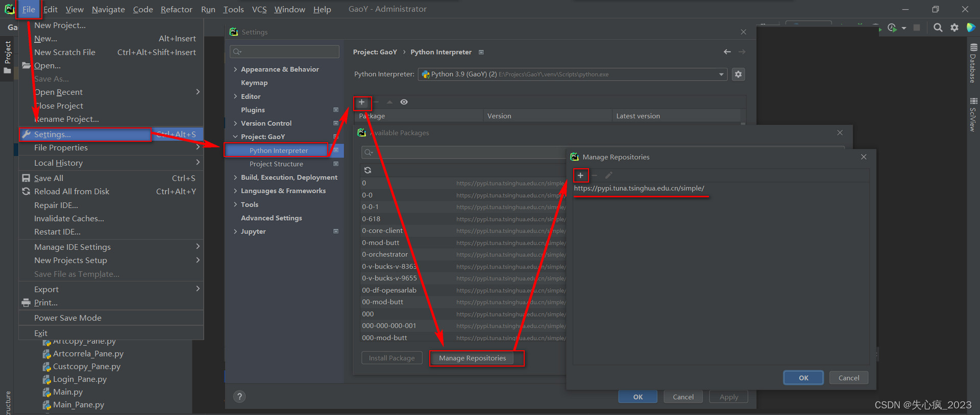Image resolution: width=980 pixels, height=415 pixels.
Task: Expand the Jupyter settings group
Action: pyautogui.click(x=235, y=231)
